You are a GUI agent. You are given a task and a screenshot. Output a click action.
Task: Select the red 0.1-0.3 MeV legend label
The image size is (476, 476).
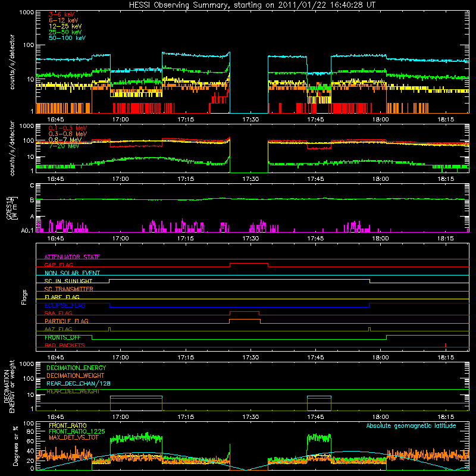click(68, 129)
